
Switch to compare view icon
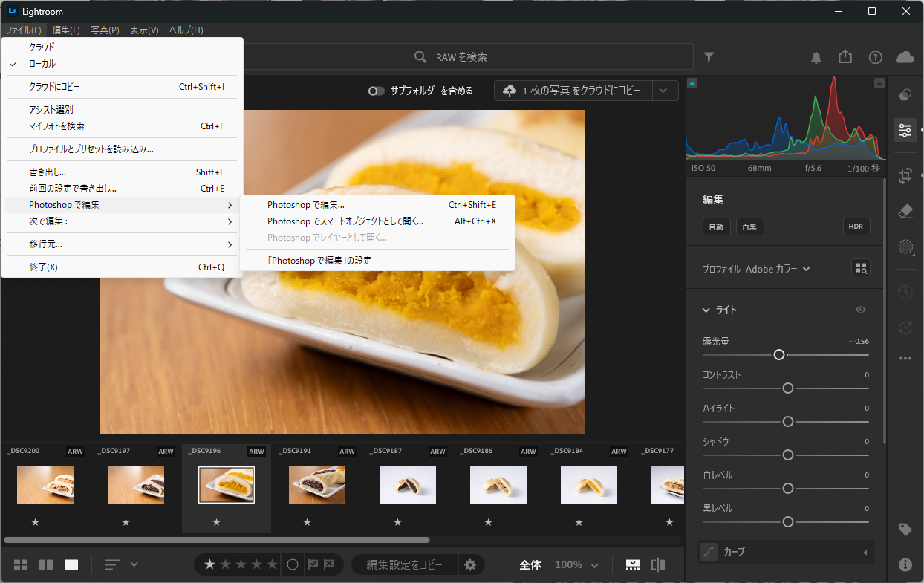tap(46, 564)
